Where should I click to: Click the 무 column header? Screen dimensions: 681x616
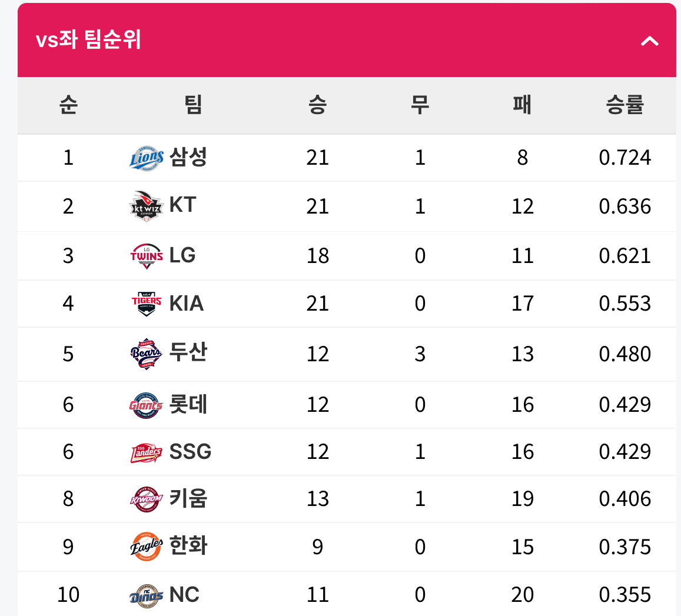click(420, 105)
